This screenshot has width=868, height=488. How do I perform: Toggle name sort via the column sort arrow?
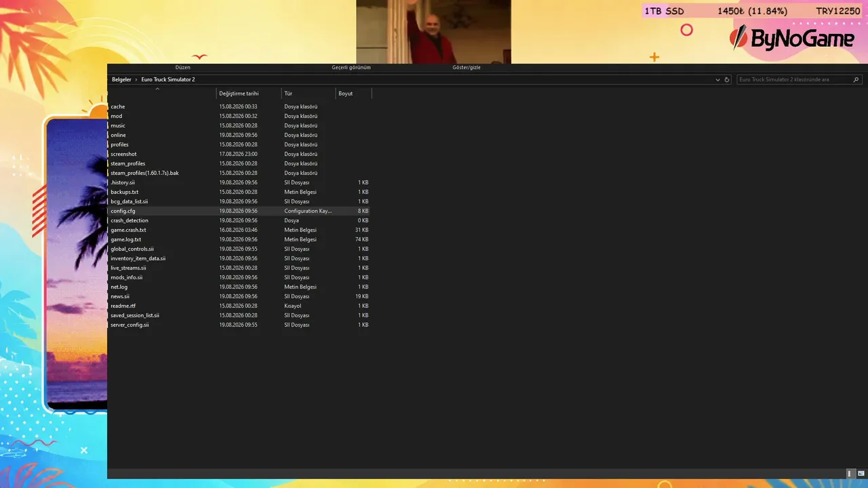pyautogui.click(x=157, y=89)
